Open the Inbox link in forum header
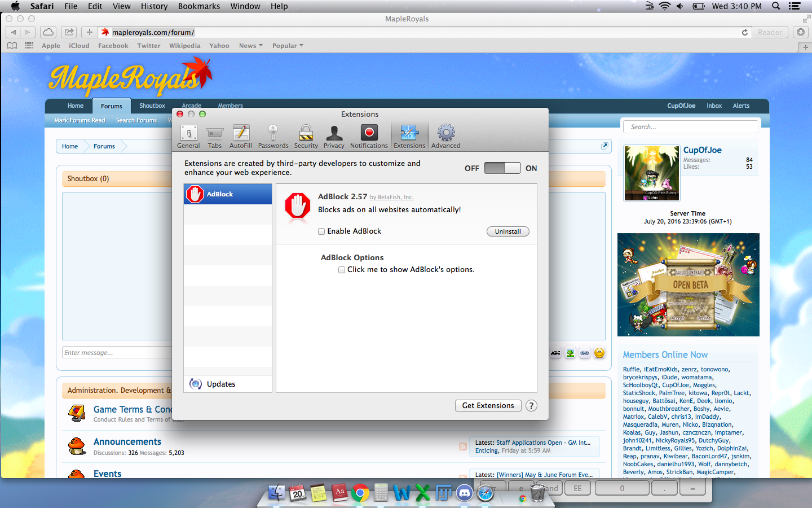The width and height of the screenshot is (812, 508). click(714, 106)
